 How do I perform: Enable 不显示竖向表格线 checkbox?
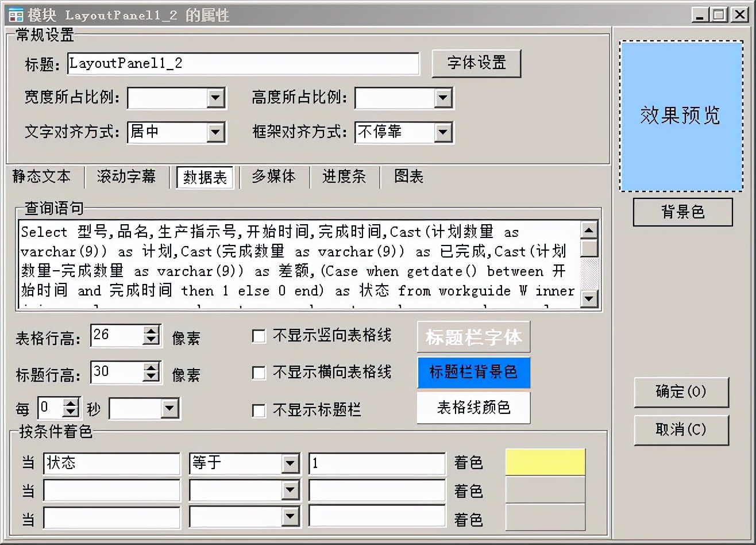pos(259,336)
